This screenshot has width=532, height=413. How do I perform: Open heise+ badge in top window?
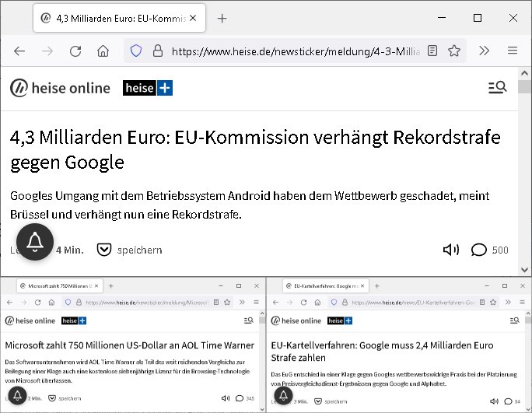point(148,88)
